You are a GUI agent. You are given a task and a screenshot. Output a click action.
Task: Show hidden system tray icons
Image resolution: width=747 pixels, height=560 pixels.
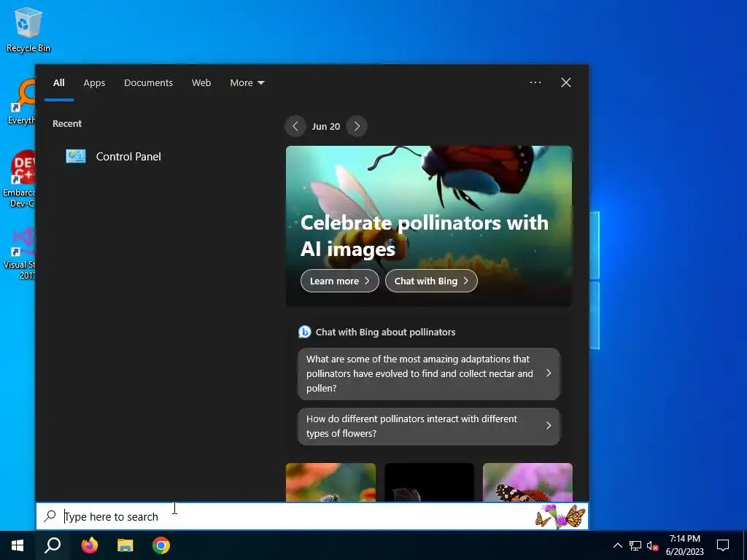pyautogui.click(x=617, y=545)
